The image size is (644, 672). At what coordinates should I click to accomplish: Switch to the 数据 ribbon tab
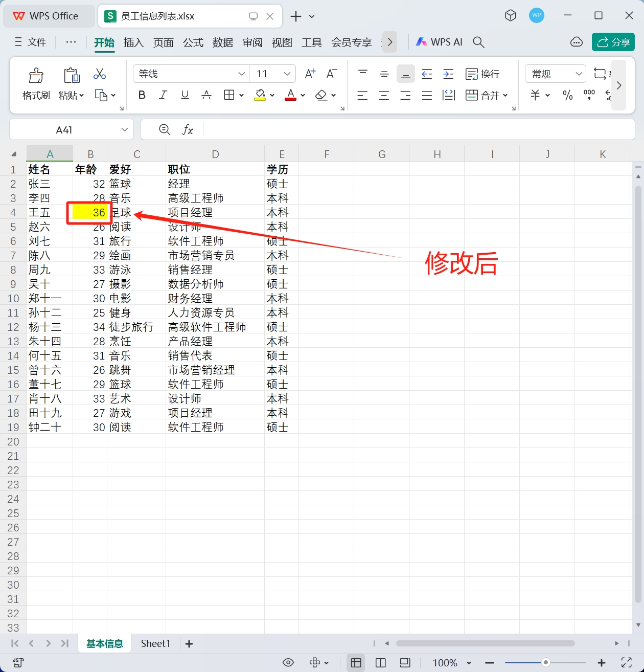point(222,43)
